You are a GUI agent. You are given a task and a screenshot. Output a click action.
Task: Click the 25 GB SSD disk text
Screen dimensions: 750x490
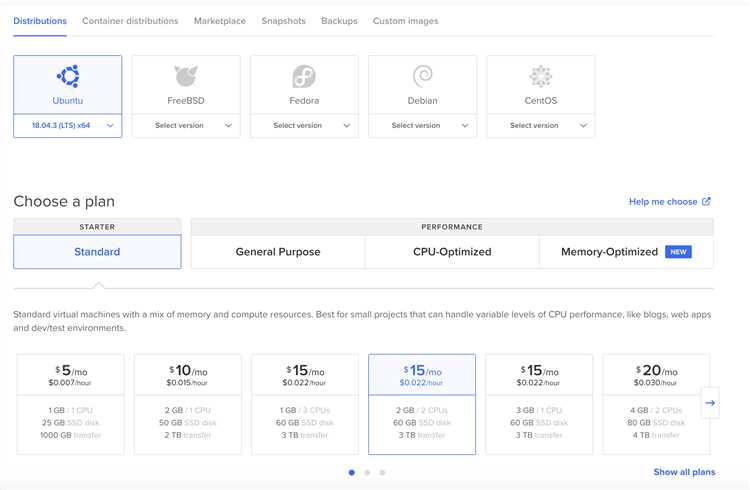[70, 423]
